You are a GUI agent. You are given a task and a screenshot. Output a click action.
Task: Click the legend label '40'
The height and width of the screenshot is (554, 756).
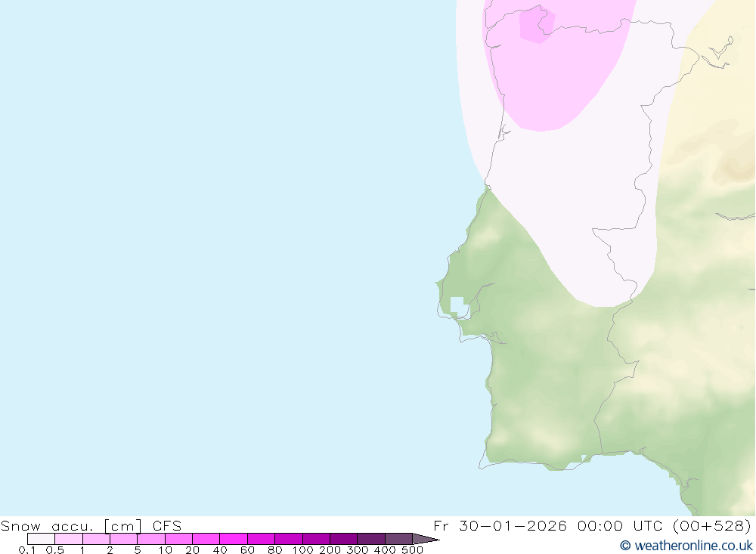[x=220, y=549]
